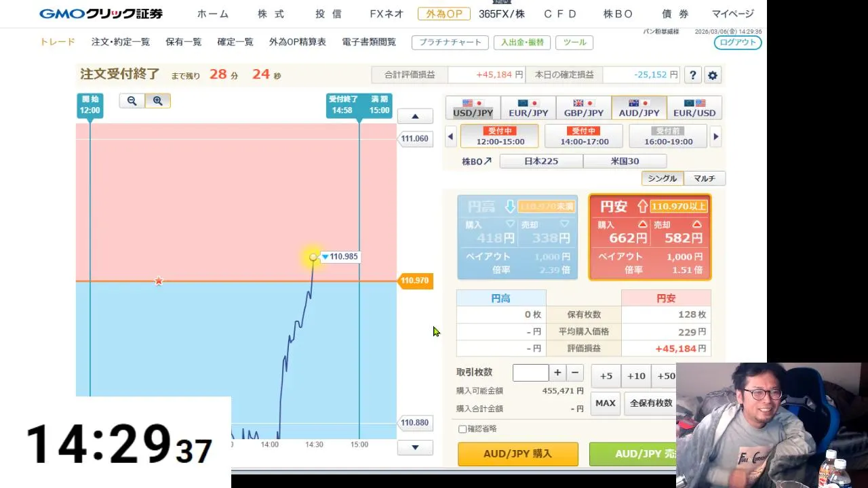Add 10 to trade quantity
868x488 pixels.
tap(636, 376)
